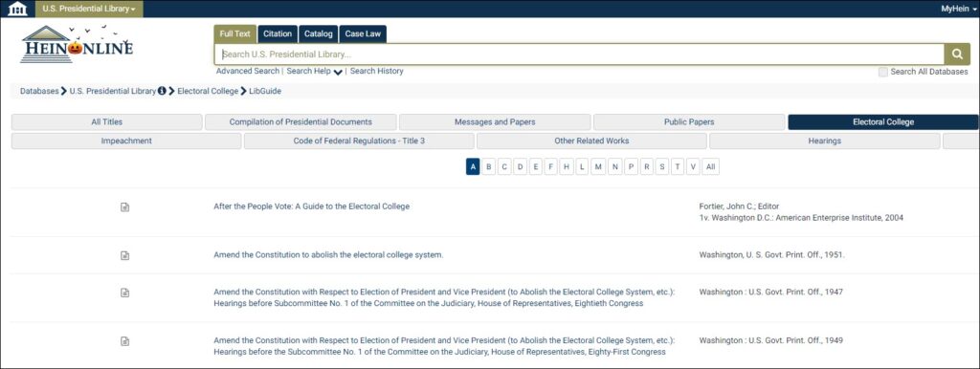The height and width of the screenshot is (369, 980).
Task: Enable Search All Databases checkbox
Action: pos(883,72)
